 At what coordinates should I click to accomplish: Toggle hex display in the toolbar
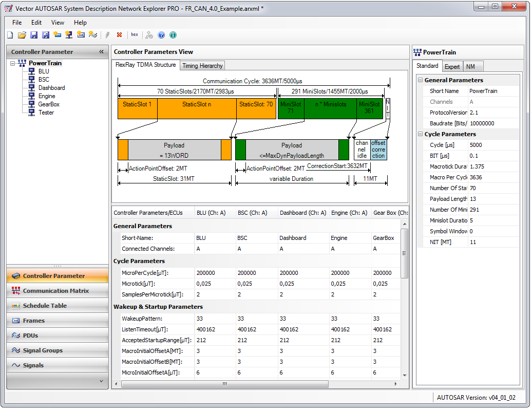click(x=135, y=35)
